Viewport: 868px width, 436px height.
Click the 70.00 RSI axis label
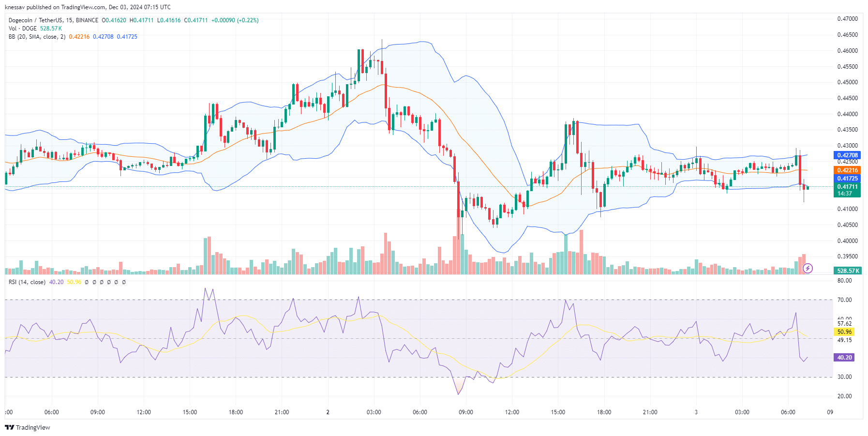coord(844,300)
